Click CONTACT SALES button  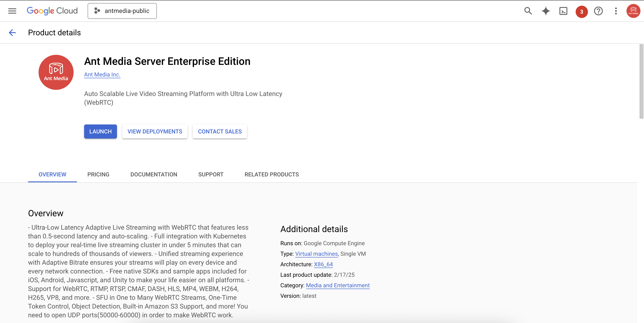pos(220,131)
